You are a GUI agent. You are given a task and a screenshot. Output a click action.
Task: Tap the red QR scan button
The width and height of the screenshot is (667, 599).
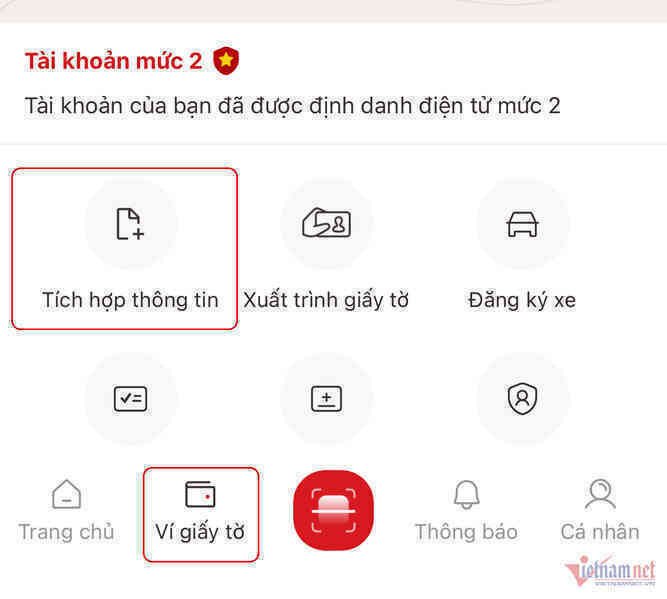pos(333,510)
